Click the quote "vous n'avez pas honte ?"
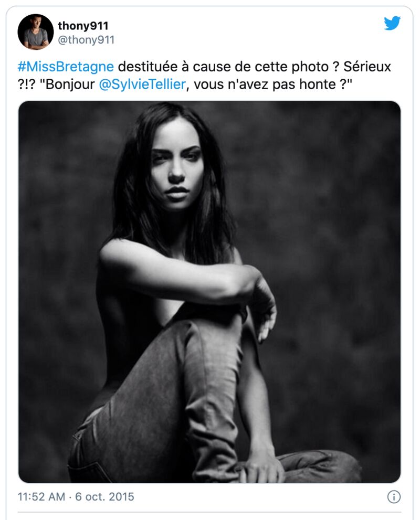This screenshot has height=520, width=420. click(272, 84)
